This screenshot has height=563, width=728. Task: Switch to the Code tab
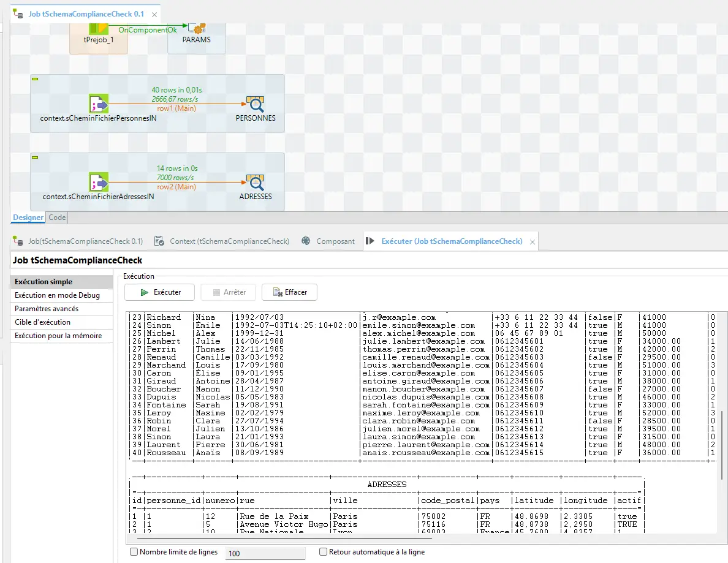(56, 217)
